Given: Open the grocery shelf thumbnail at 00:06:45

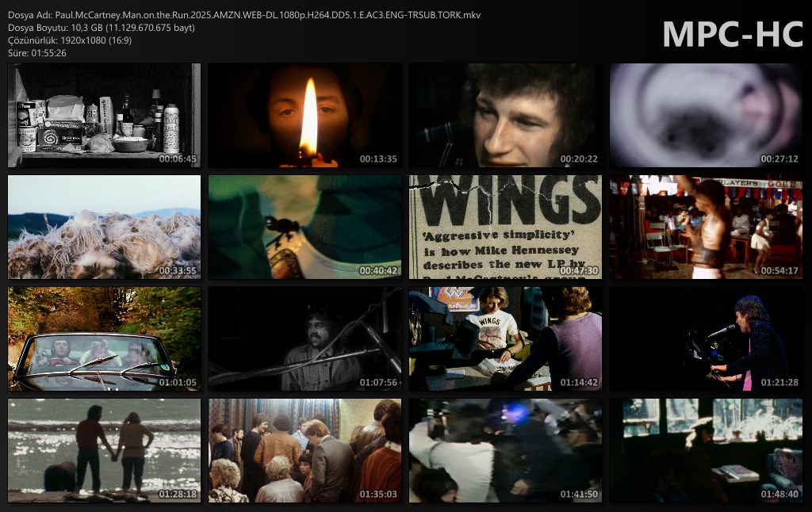Looking at the screenshot, I should pyautogui.click(x=104, y=115).
